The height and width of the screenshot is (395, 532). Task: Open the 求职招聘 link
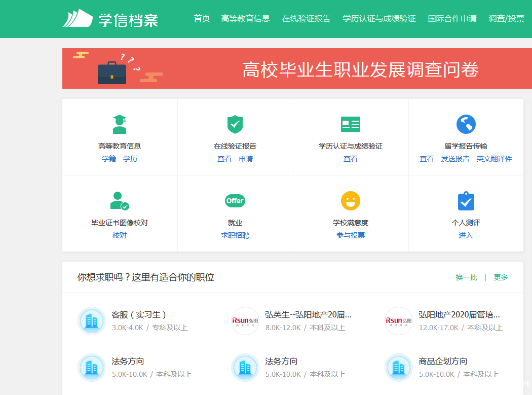(x=235, y=235)
